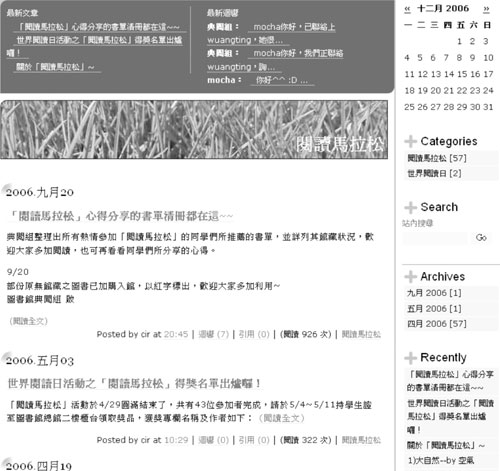The width and height of the screenshot is (500, 471).
Task: Open the post title 心得分享的書單 from September 20
Action: tap(120, 216)
